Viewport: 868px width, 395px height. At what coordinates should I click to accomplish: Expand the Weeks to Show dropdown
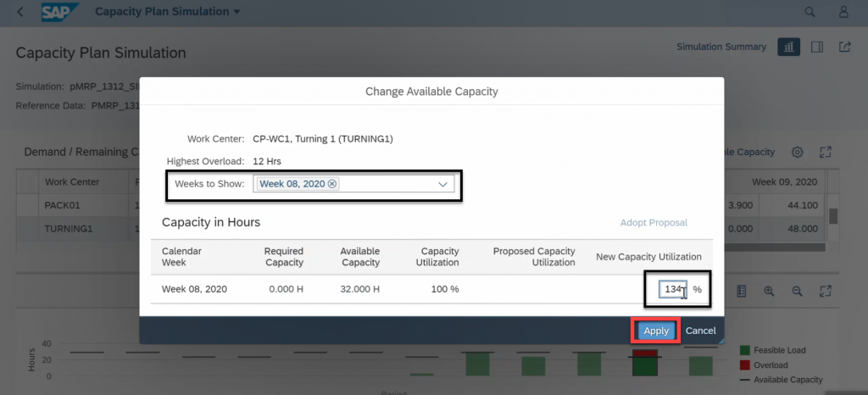(442, 184)
